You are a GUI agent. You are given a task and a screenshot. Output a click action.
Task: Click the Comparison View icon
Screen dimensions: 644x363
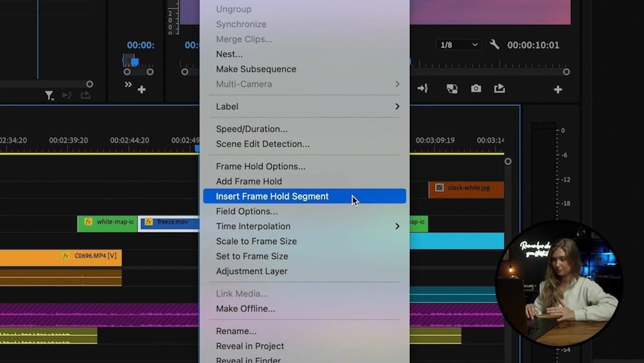[452, 89]
